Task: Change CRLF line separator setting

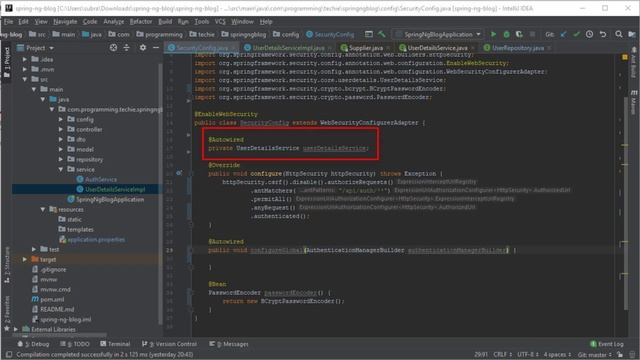Action: point(502,354)
